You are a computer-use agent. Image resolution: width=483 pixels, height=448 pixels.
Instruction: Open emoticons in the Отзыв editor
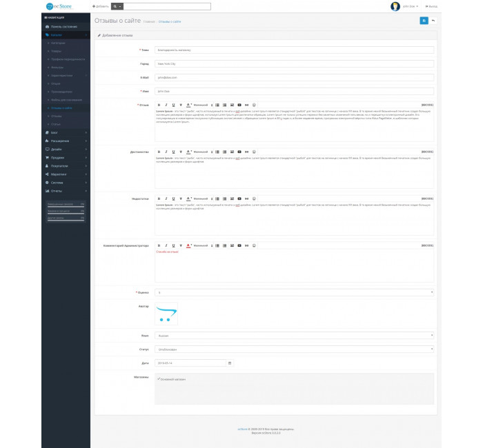point(254,105)
